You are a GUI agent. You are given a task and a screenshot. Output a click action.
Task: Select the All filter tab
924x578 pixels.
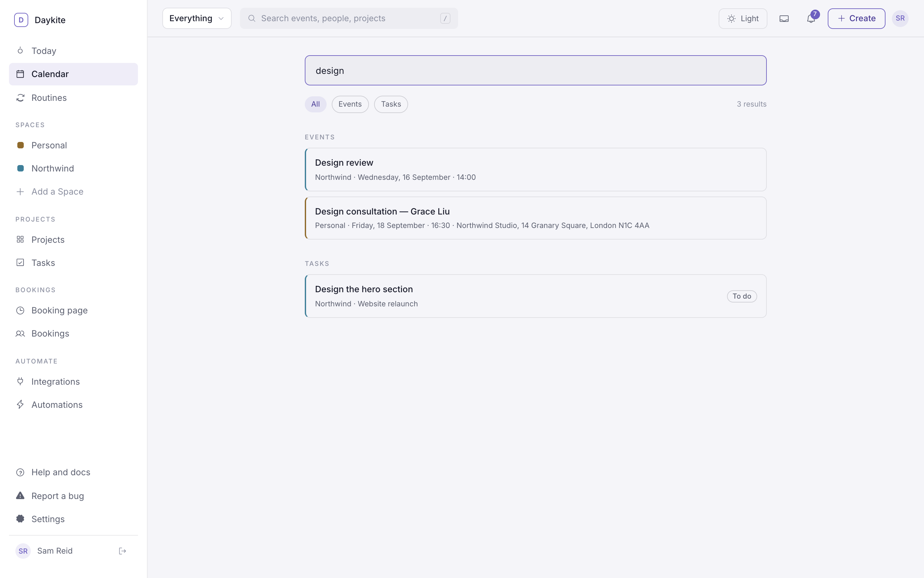pyautogui.click(x=315, y=104)
